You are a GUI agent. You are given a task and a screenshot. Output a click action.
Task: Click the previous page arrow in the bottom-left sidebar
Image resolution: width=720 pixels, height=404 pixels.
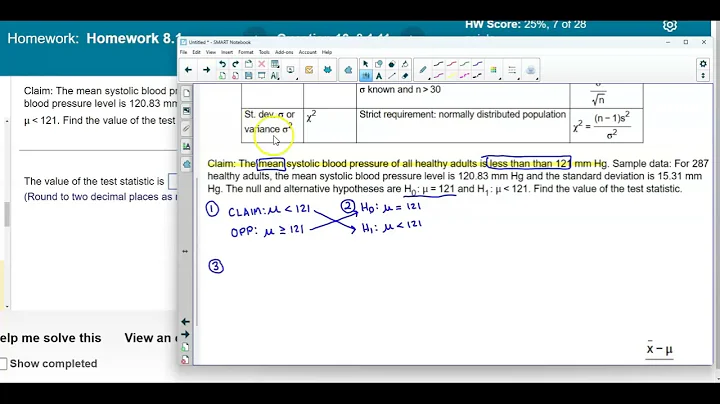point(185,322)
